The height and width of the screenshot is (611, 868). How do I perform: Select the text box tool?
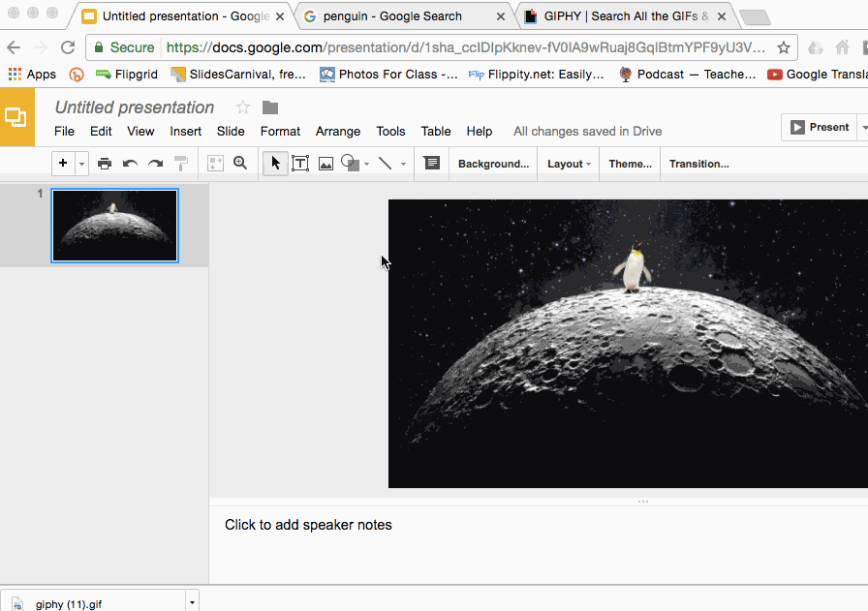(300, 164)
